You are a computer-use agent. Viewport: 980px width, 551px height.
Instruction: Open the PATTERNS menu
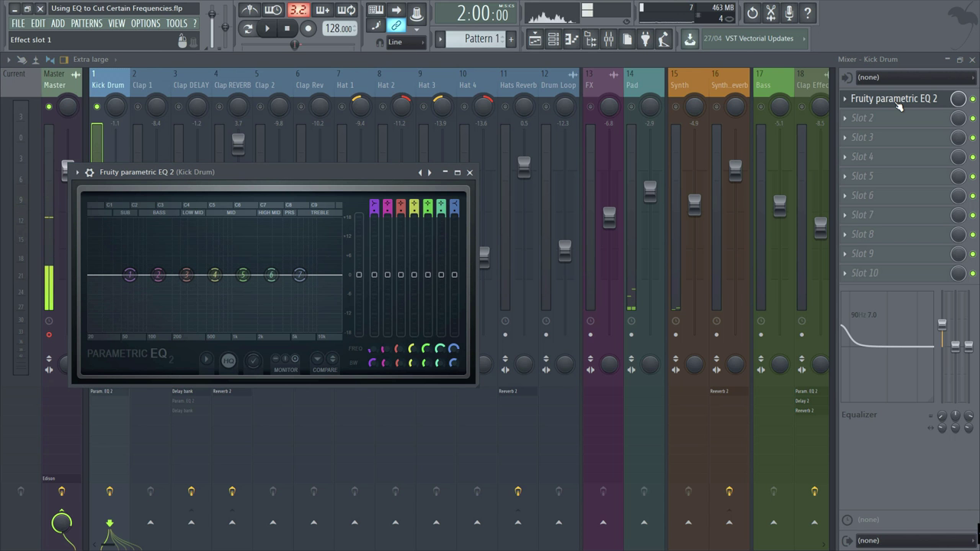[87, 24]
